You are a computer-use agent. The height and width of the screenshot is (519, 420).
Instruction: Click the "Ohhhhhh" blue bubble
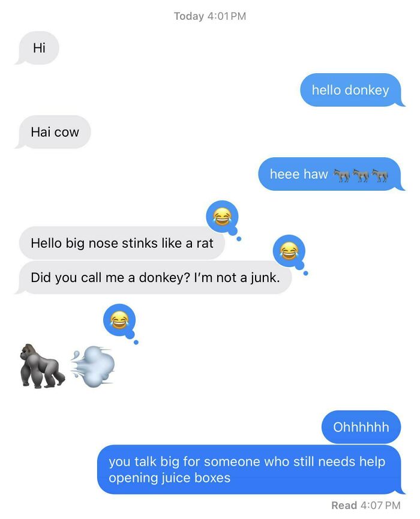coord(361,427)
